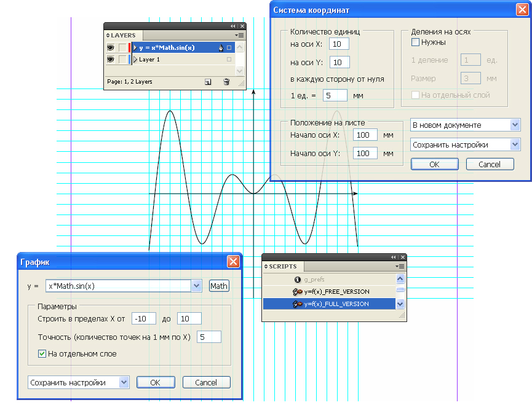The width and height of the screenshot is (532, 405).
Task: Open the Scripts panel flyout menu
Action: pyautogui.click(x=400, y=266)
